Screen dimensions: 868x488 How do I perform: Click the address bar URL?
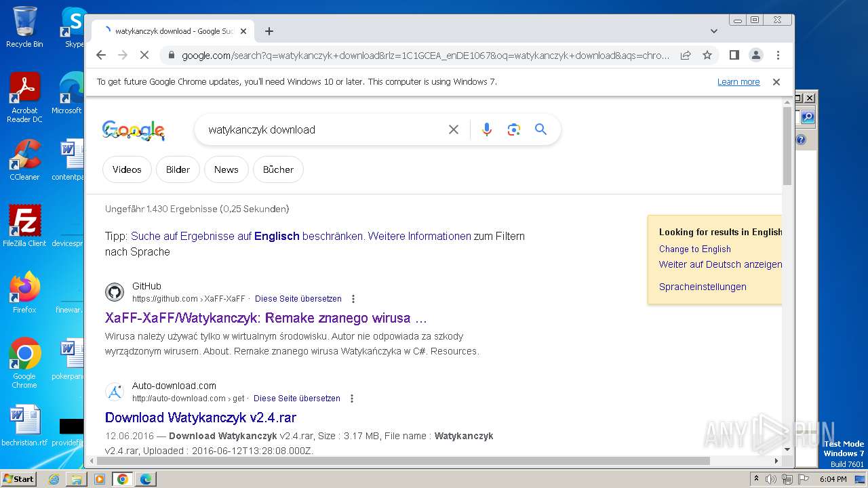pyautogui.click(x=425, y=56)
